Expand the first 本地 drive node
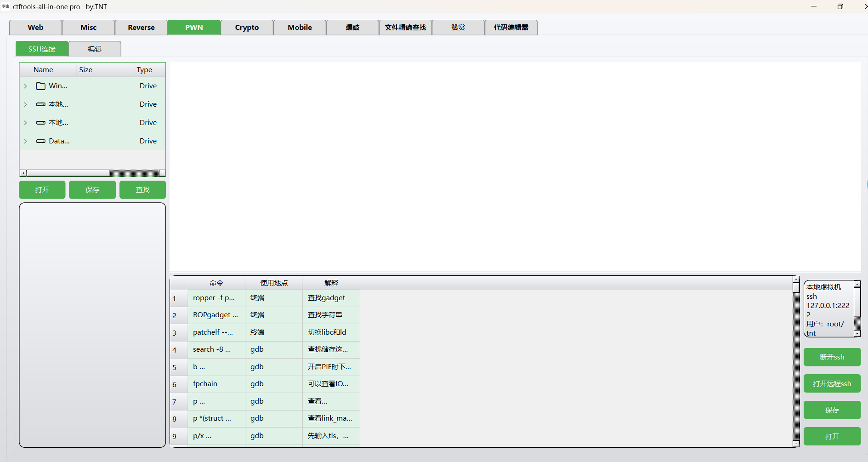The width and height of the screenshot is (868, 462). pos(25,104)
